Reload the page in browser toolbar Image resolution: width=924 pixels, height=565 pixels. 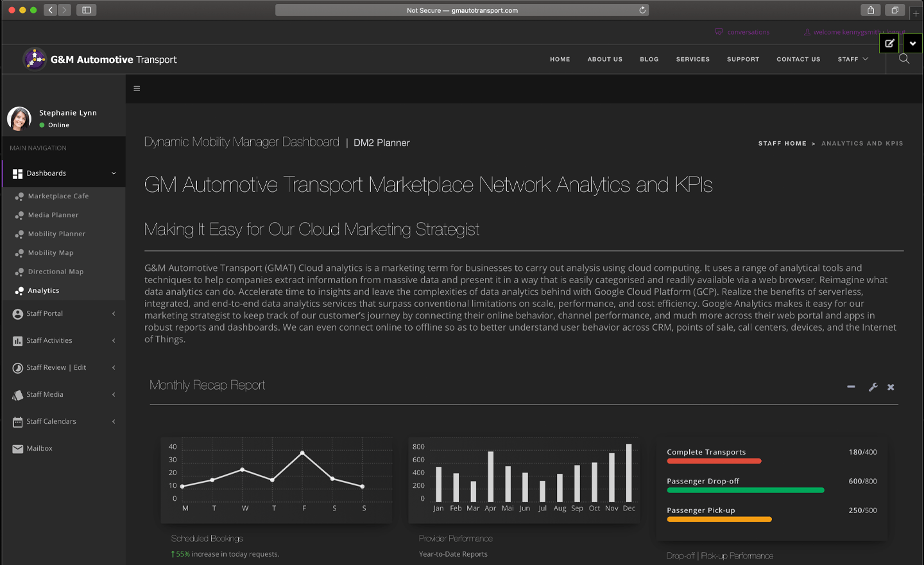642,10
